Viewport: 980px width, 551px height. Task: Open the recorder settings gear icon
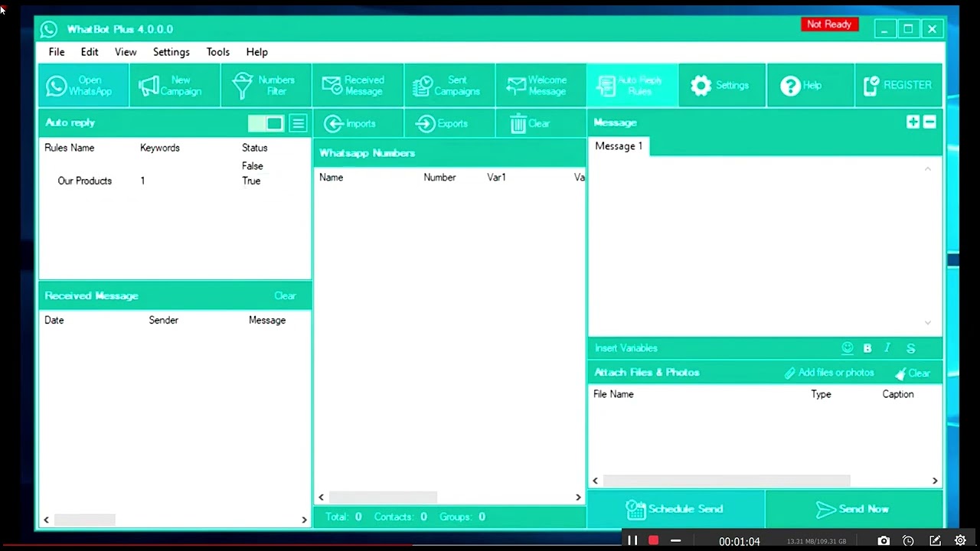coord(960,541)
